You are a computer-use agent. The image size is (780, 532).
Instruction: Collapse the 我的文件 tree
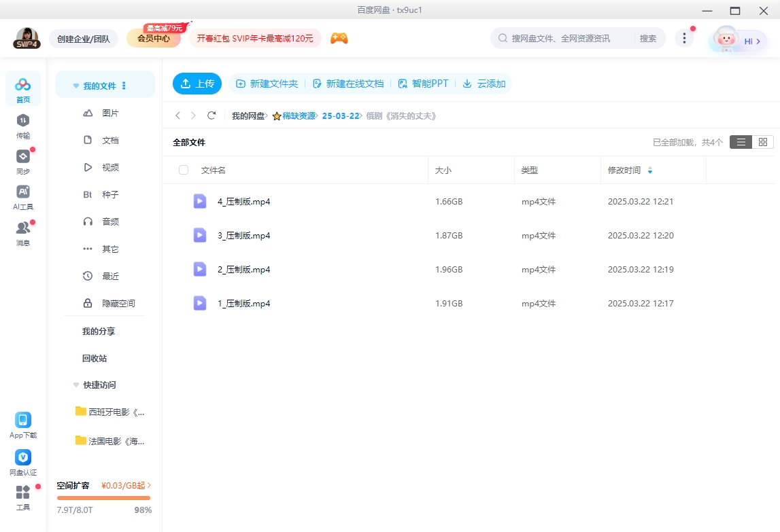[x=75, y=84]
